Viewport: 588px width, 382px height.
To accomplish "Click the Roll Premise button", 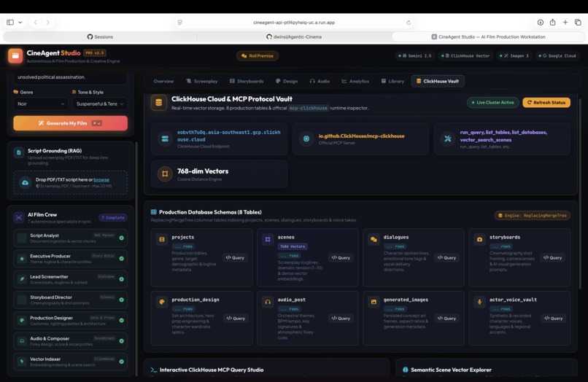I will pos(258,56).
